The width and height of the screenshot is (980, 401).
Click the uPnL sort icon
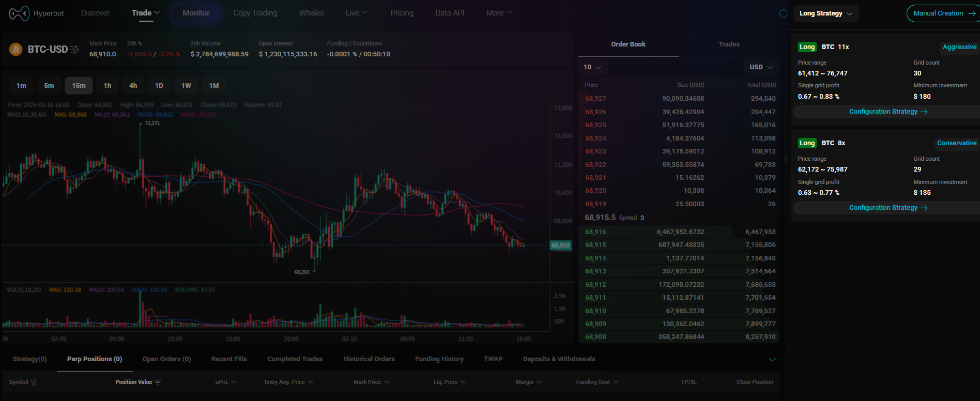click(234, 382)
